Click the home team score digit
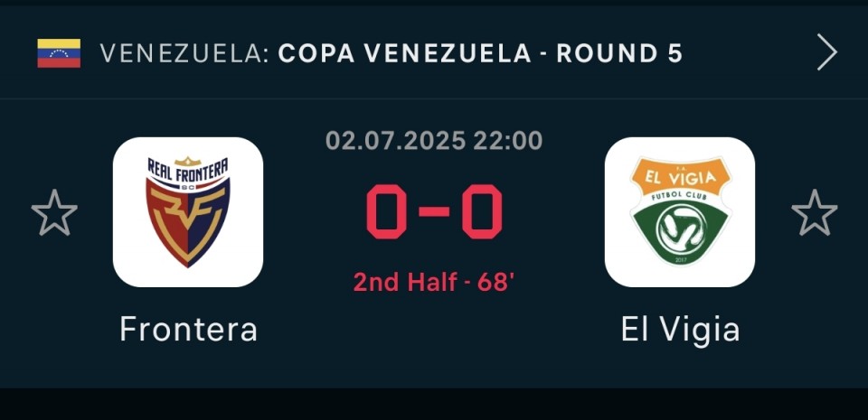868x420 pixels. (387, 212)
